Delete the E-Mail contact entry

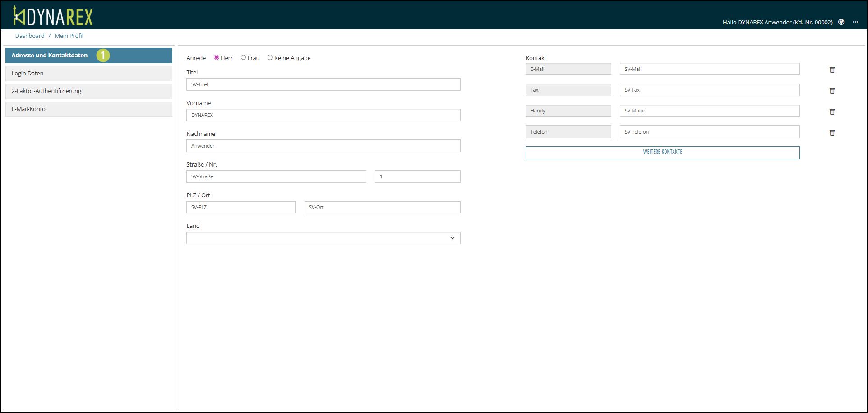click(x=832, y=70)
